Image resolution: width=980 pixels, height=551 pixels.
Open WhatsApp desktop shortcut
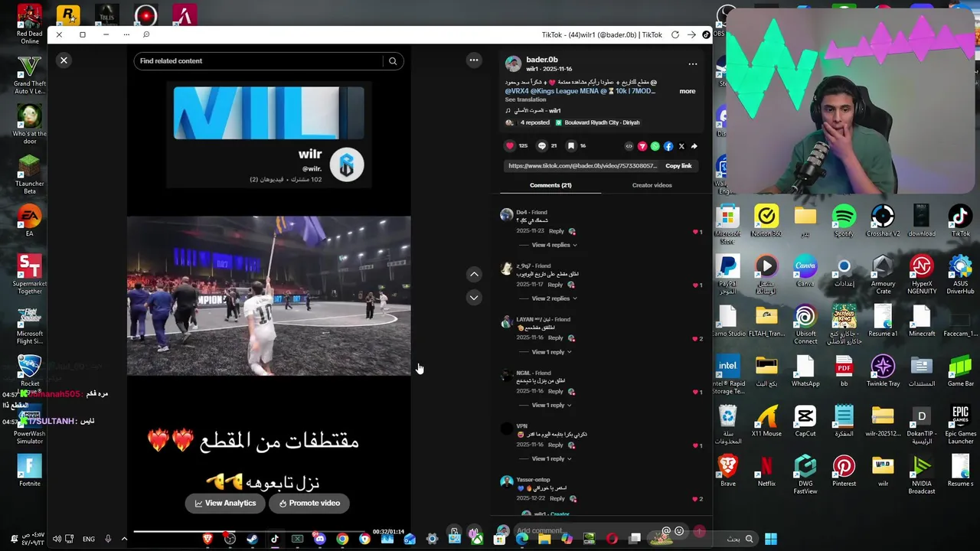pos(805,371)
